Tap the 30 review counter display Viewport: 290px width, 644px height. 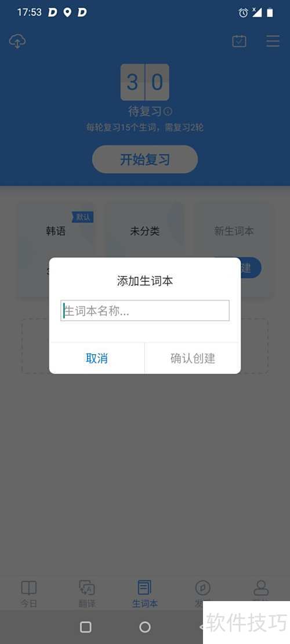(x=144, y=82)
